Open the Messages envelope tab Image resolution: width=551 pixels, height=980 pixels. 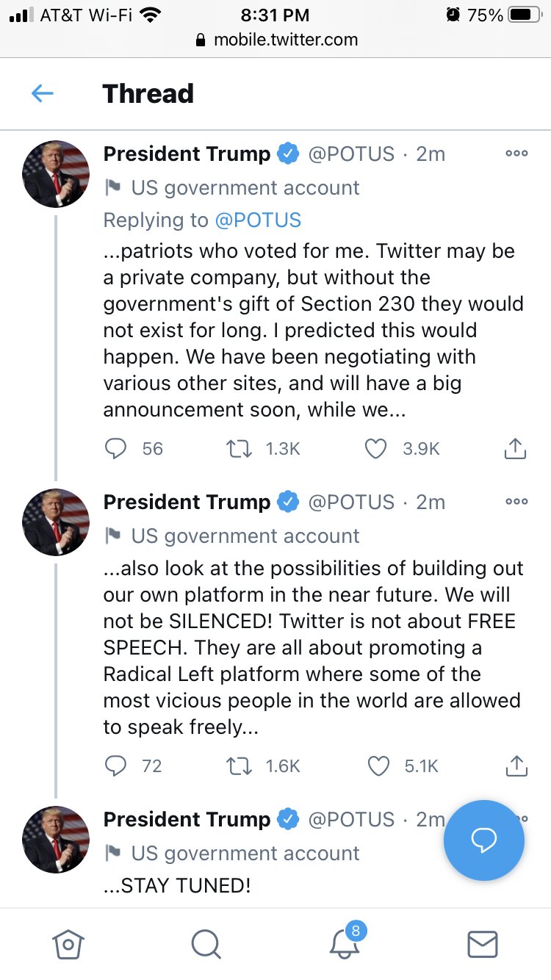coord(483,944)
